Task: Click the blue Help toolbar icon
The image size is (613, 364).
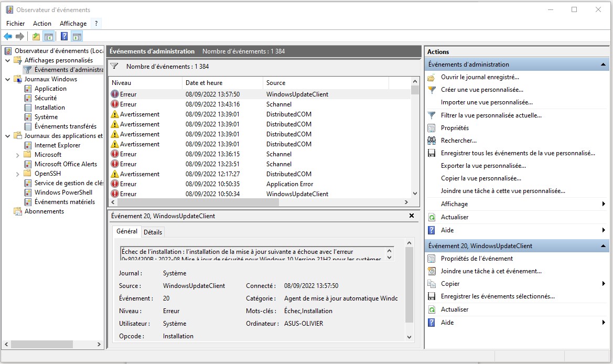Action: 64,36
